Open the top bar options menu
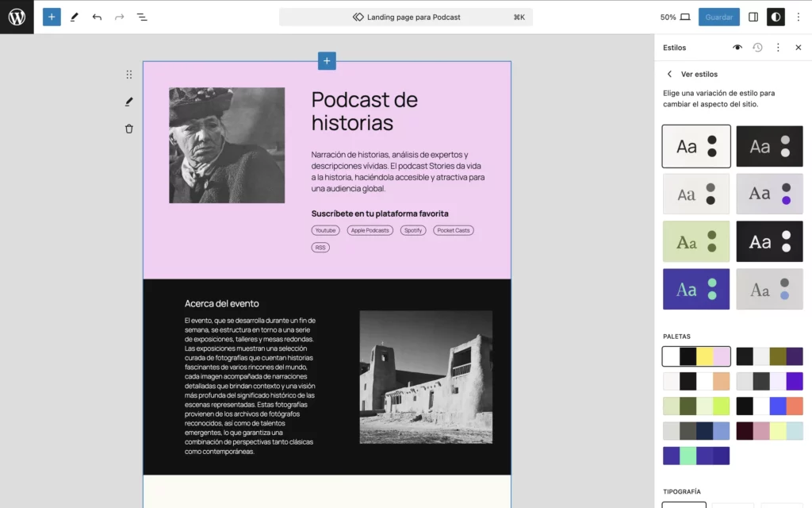812x508 pixels. coord(799,17)
